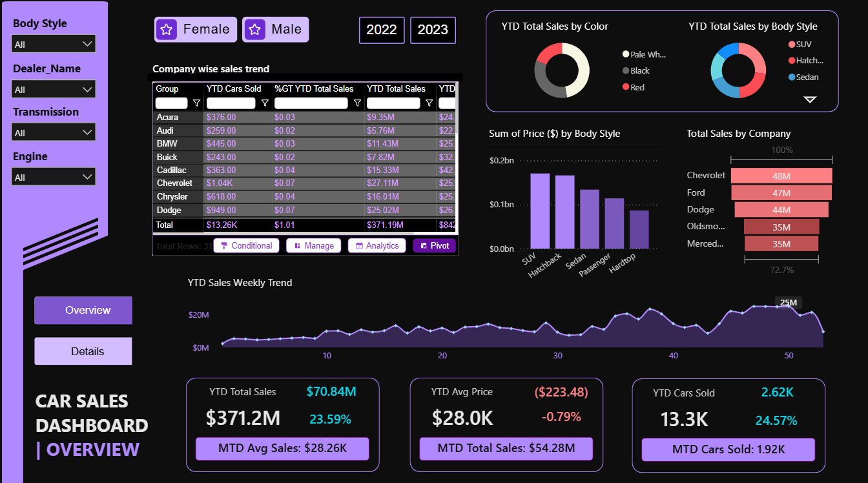This screenshot has width=868, height=483.
Task: Click the Red legend color dot
Action: click(626, 87)
